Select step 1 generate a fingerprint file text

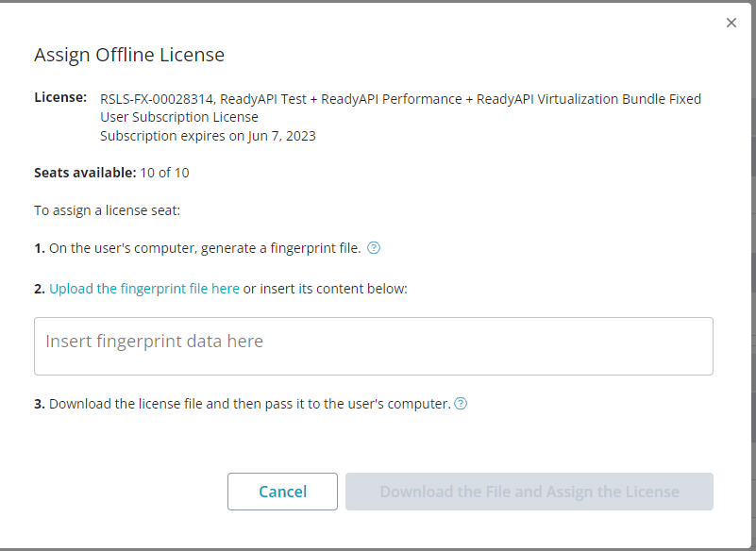point(197,248)
